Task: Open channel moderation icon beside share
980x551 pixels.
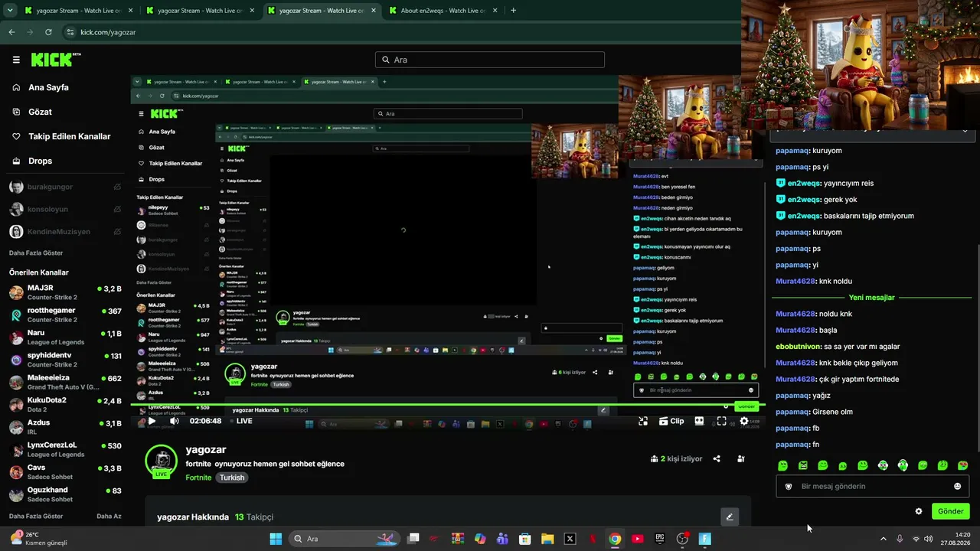Action: pos(740,459)
